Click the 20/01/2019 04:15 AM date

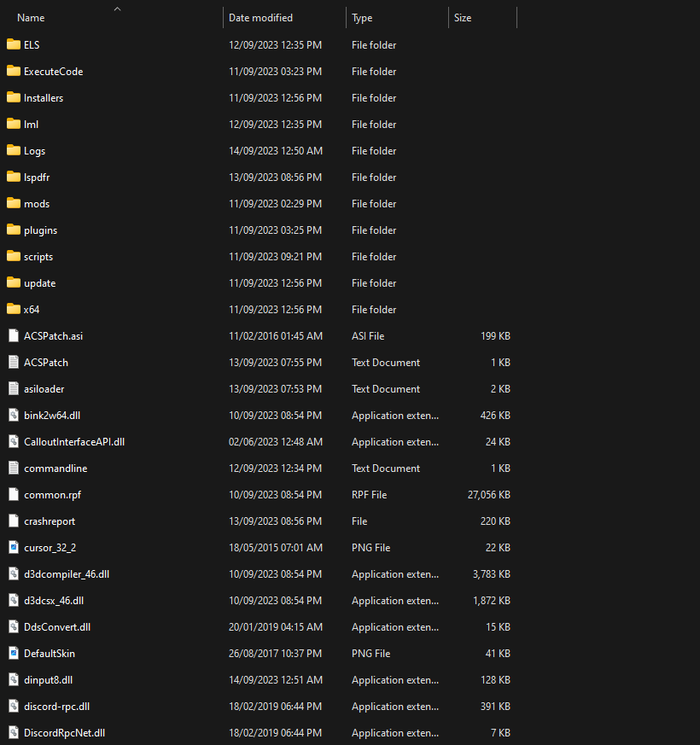(x=276, y=626)
